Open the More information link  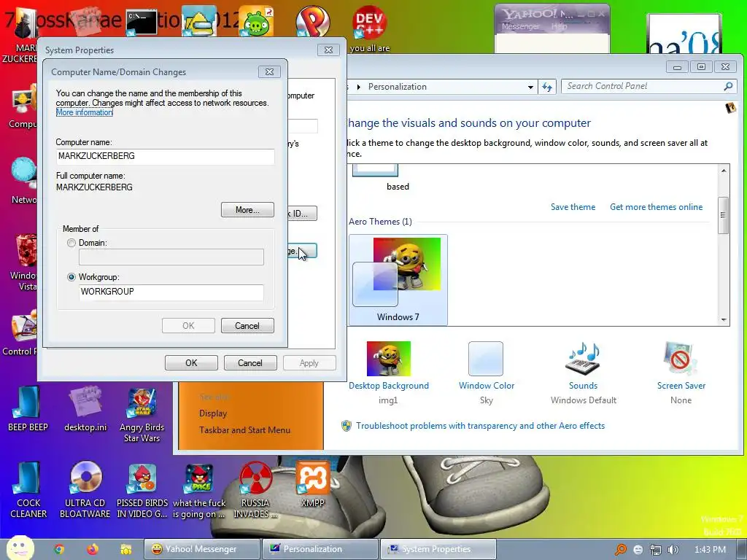(x=85, y=112)
